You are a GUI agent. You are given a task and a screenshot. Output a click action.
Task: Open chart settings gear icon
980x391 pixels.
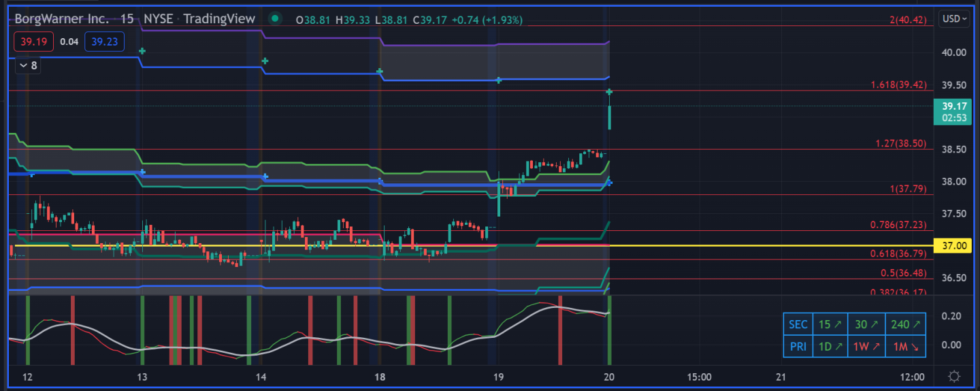point(954,377)
